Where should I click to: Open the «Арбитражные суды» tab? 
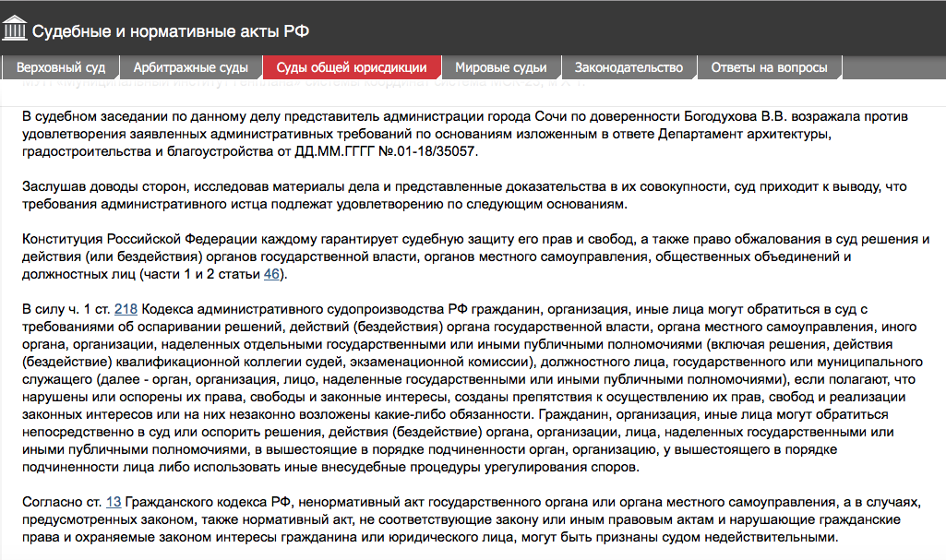click(190, 67)
